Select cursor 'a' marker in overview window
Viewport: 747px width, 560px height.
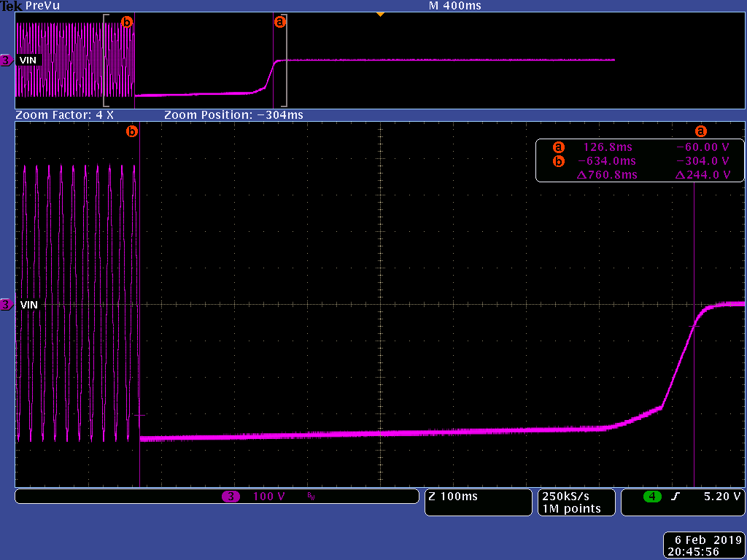pos(279,23)
